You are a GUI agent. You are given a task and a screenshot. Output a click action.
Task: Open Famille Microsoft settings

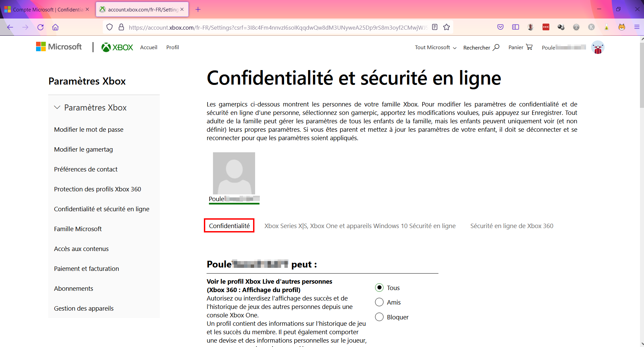(78, 229)
